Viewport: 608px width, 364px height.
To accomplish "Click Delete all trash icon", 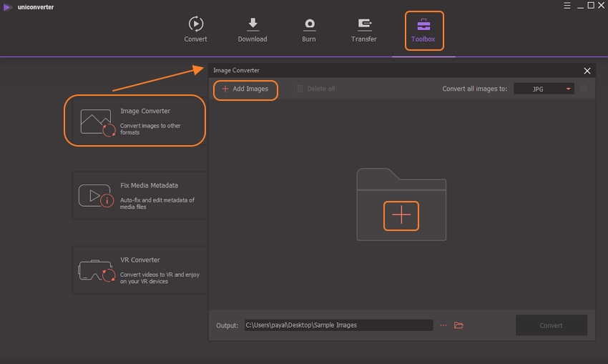I will [x=315, y=89].
